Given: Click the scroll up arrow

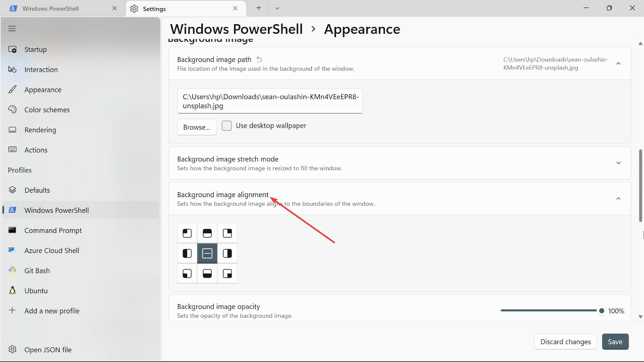Looking at the screenshot, I should pyautogui.click(x=640, y=43).
